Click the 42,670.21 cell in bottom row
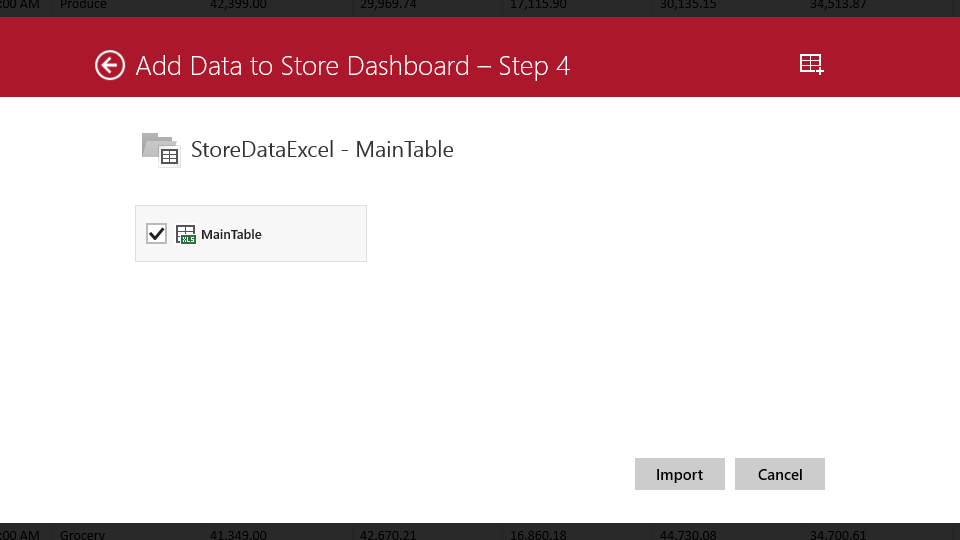This screenshot has height=540, width=960. click(x=389, y=534)
